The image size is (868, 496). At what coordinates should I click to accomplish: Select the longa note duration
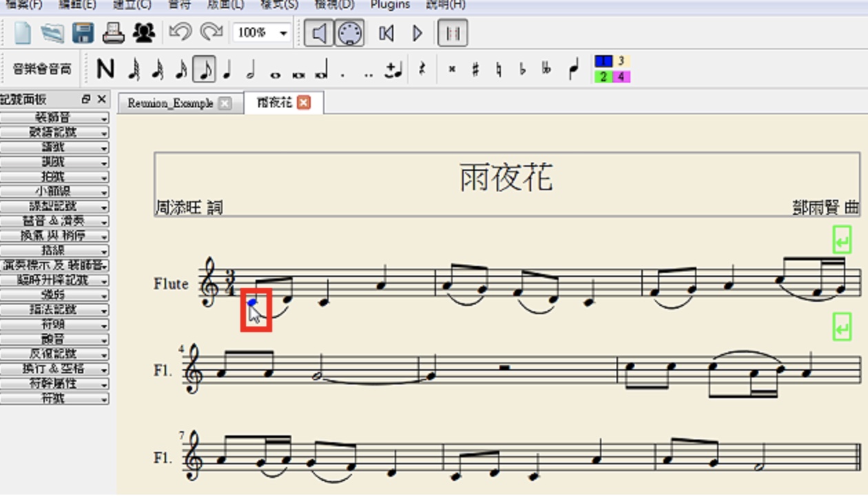click(x=321, y=70)
